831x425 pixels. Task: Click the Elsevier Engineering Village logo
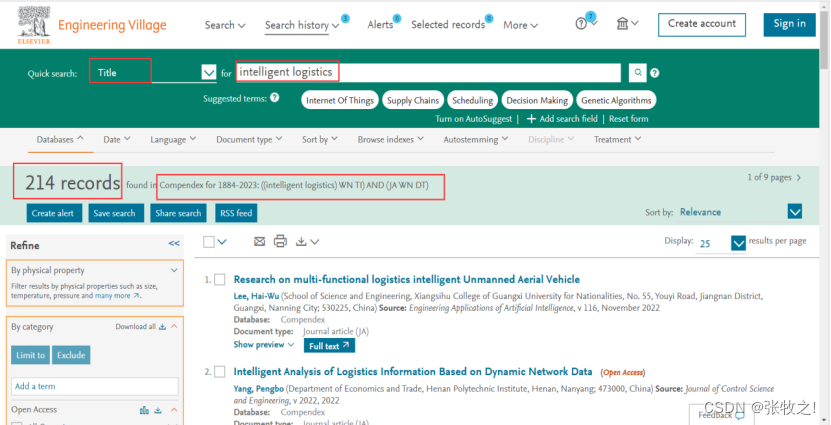coord(92,25)
